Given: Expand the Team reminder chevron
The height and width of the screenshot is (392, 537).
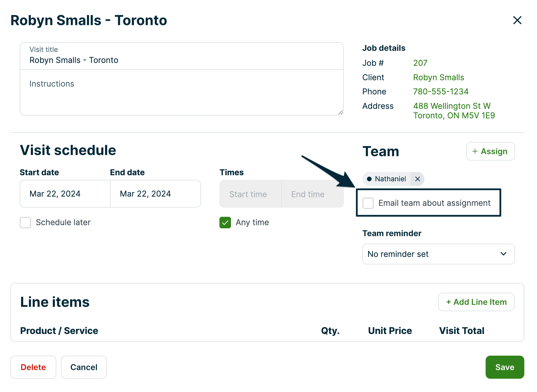Looking at the screenshot, I should (x=504, y=254).
